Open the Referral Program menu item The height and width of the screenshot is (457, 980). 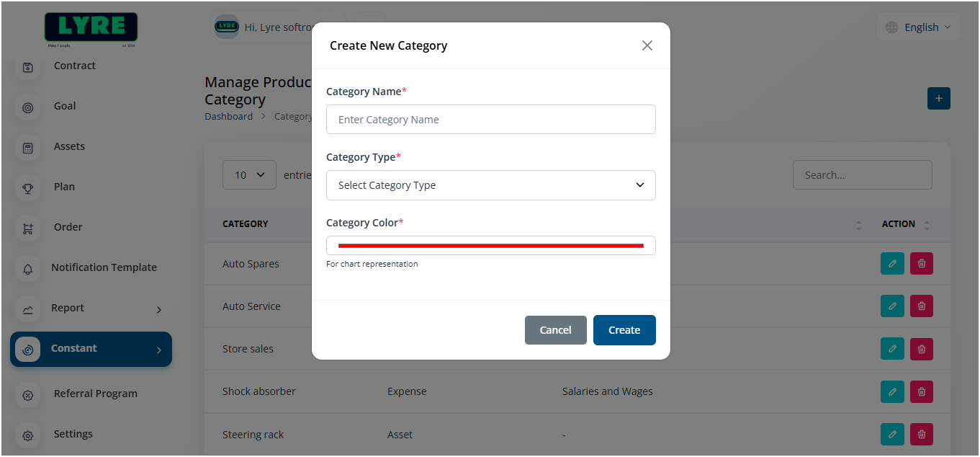pos(95,394)
